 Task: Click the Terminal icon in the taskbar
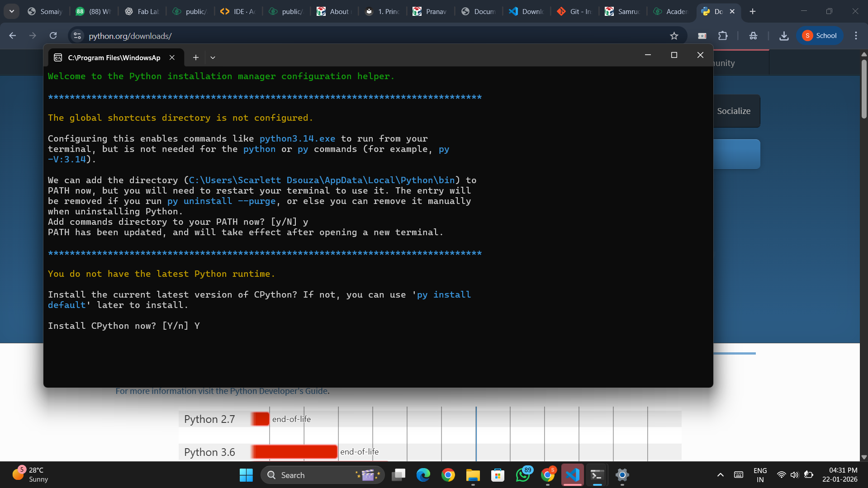[x=597, y=475]
